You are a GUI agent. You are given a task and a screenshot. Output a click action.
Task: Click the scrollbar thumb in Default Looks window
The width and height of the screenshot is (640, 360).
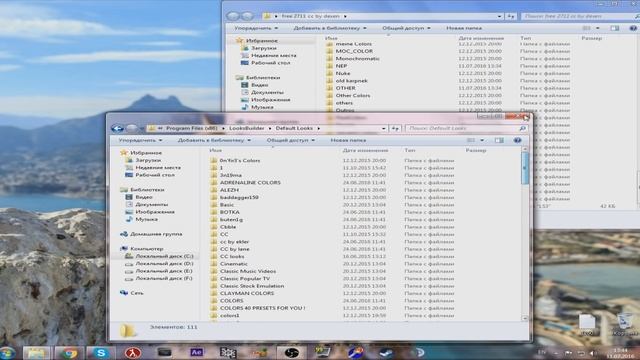click(x=524, y=168)
